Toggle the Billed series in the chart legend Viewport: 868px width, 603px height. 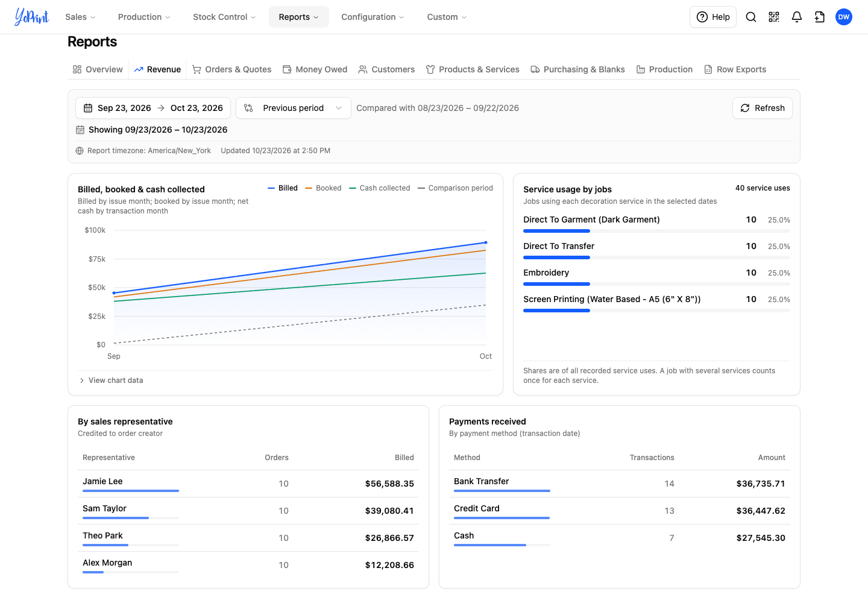click(283, 188)
